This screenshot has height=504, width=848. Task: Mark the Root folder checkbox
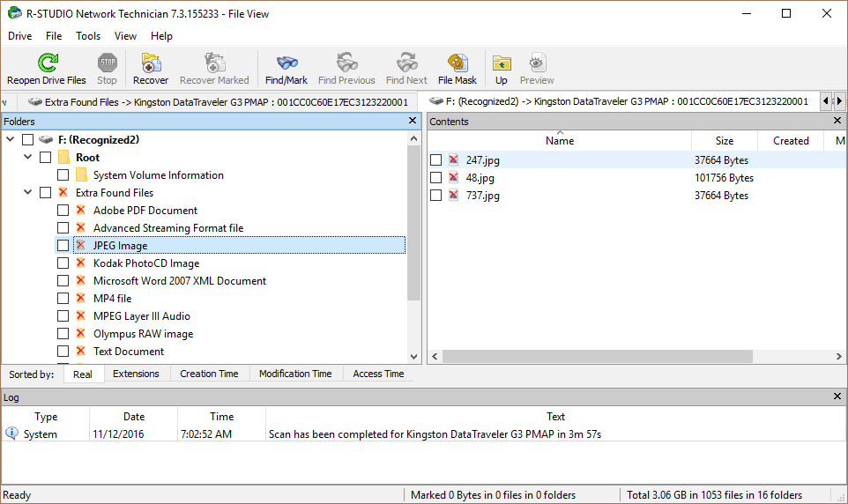[x=46, y=158]
